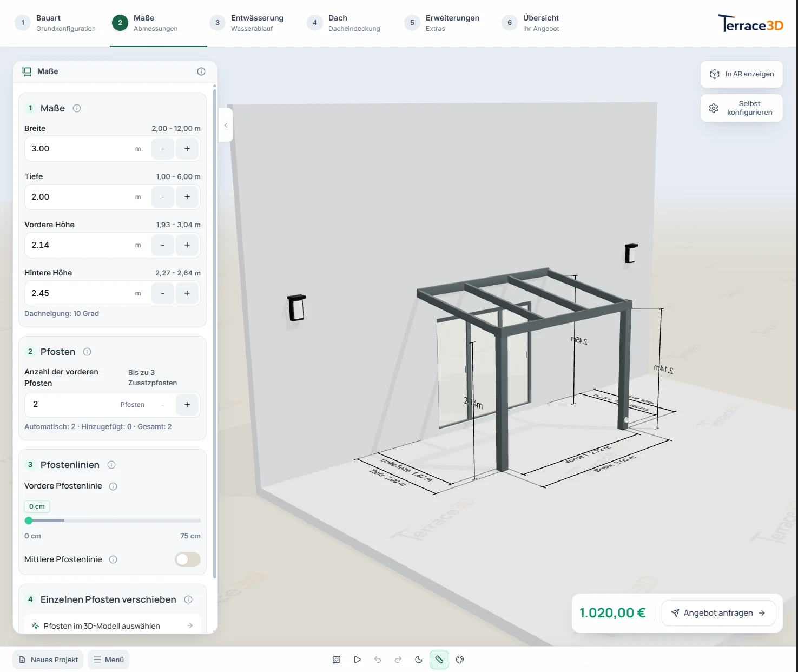Show info for section 1 Maße

point(77,108)
